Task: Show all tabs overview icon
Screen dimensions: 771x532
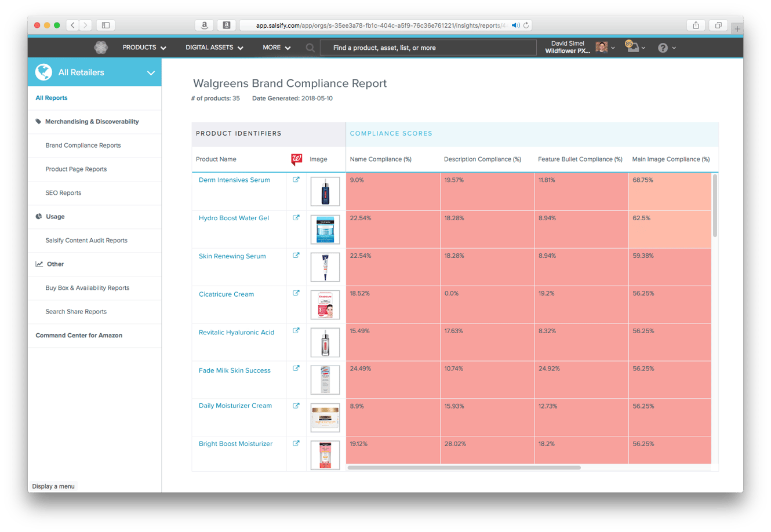Action: pos(718,25)
